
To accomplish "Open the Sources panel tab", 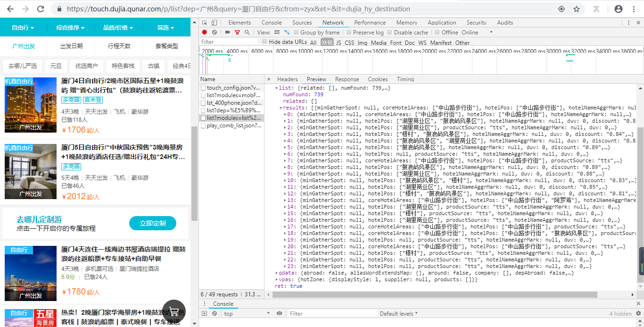I will (x=302, y=23).
